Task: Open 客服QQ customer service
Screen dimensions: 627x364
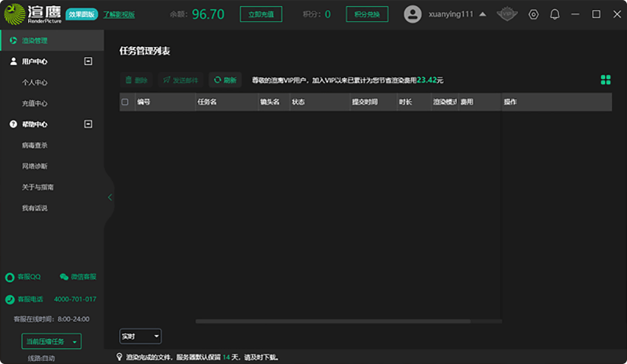Action: (x=24, y=276)
